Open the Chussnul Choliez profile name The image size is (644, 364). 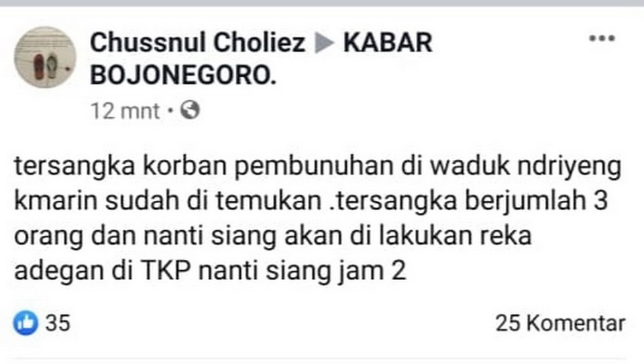pos(197,42)
